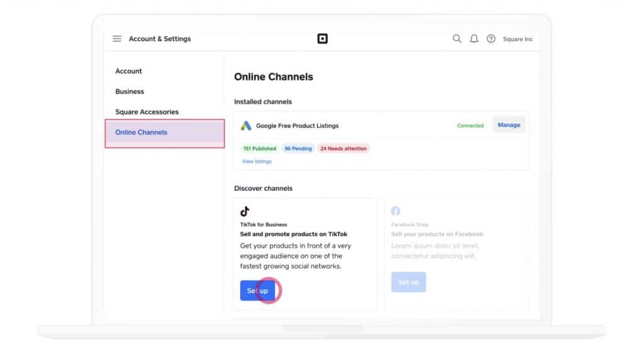Click the Square logo in header
The width and height of the screenshot is (644, 353).
pyautogui.click(x=323, y=38)
